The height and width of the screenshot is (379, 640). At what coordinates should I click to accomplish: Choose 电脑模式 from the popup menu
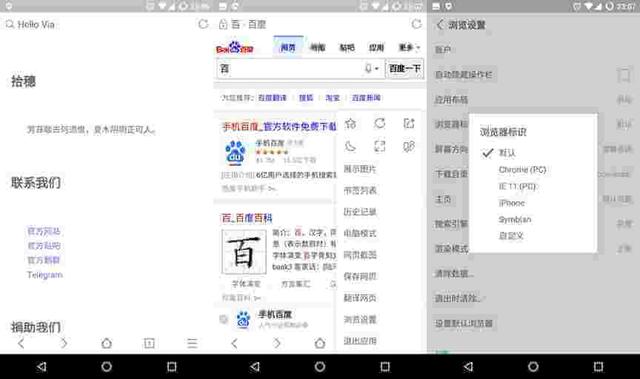point(360,233)
